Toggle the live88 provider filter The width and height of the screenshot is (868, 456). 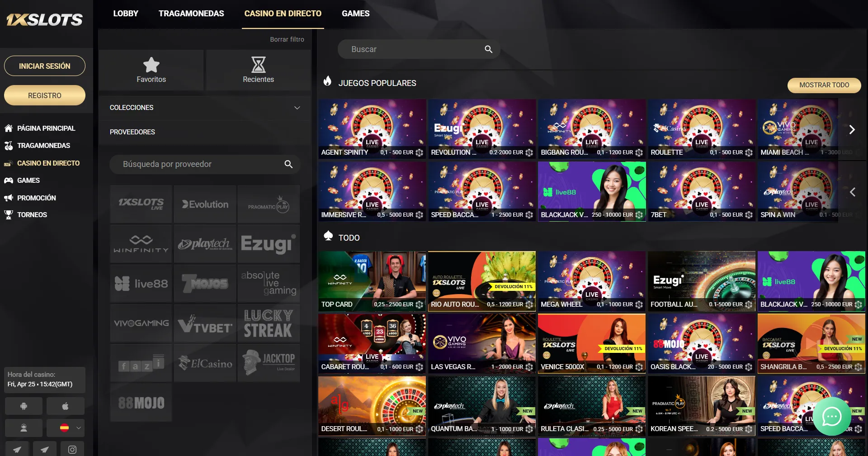(141, 284)
